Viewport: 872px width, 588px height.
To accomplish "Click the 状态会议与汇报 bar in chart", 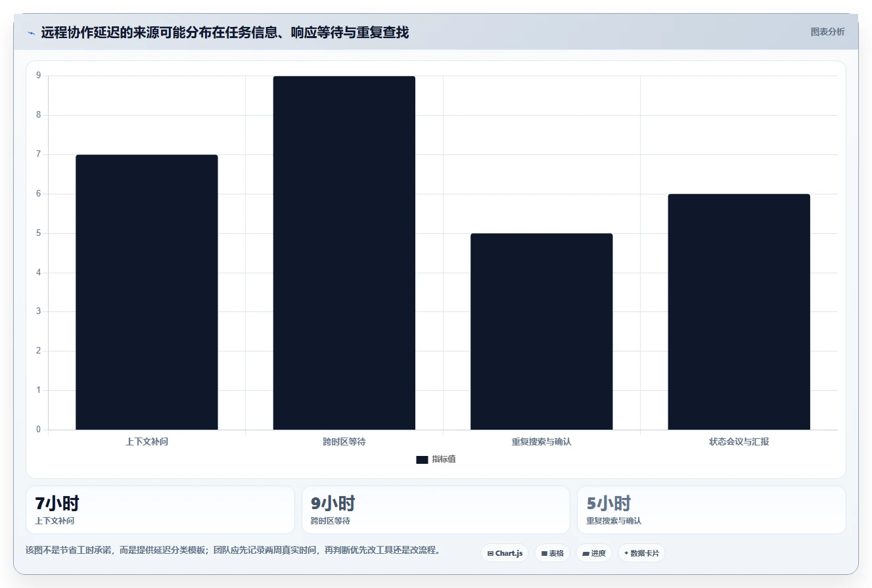I will 739,312.
